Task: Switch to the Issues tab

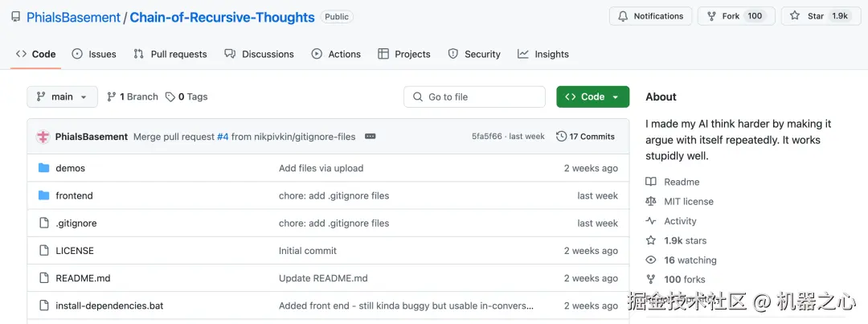Action: pos(94,54)
